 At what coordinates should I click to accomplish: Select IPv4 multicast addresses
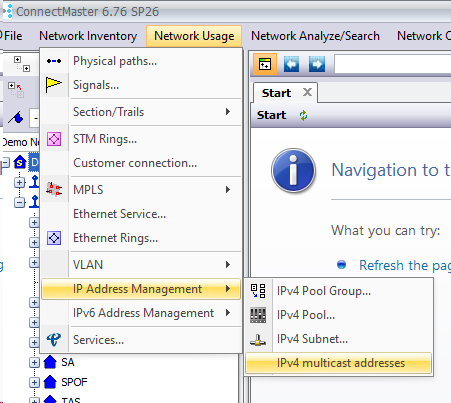tap(338, 363)
